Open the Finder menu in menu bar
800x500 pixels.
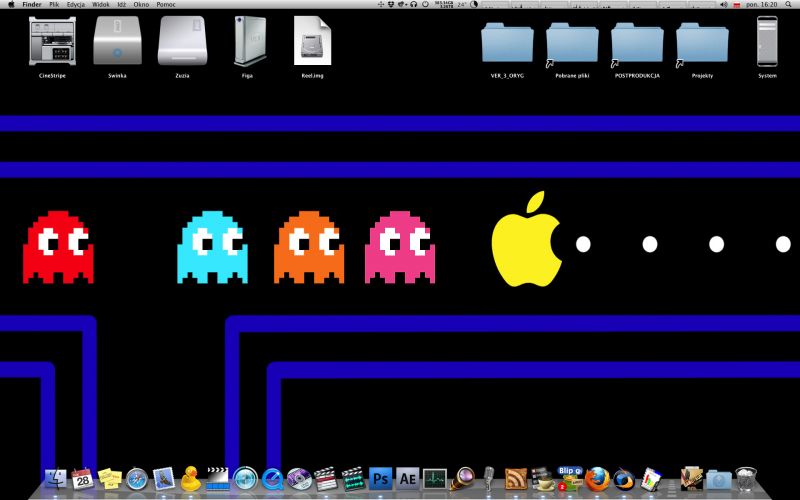coord(32,4)
